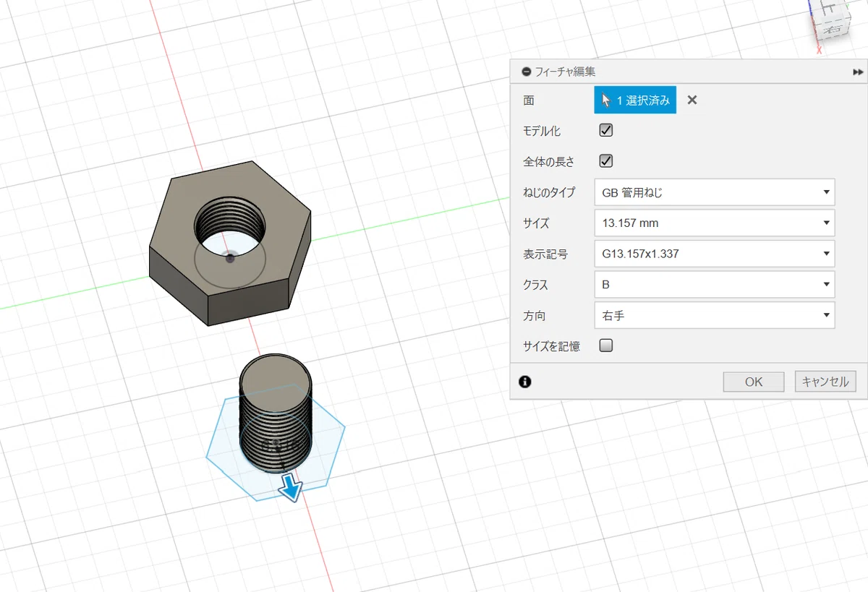868x592 pixels.
Task: Click the フィーチャ編集 dialog title
Action: [x=565, y=72]
